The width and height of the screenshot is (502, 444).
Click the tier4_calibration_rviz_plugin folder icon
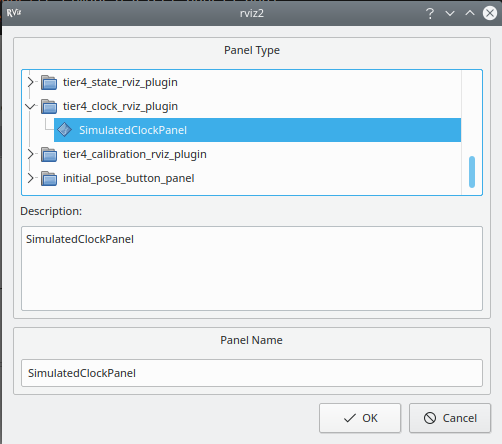[x=49, y=154]
